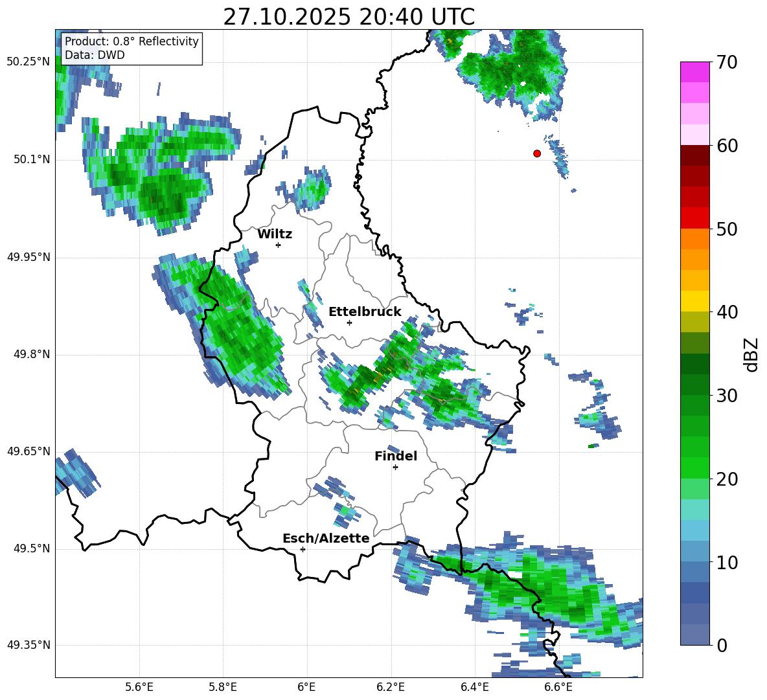Image resolution: width=767 pixels, height=700 pixels.
Task: Click the 5.6°E longitude tick label
Action: click(x=139, y=687)
